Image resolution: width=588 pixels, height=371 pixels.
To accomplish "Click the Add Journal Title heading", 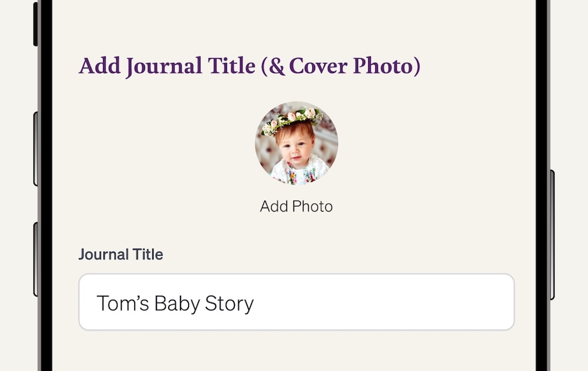I will click(249, 66).
